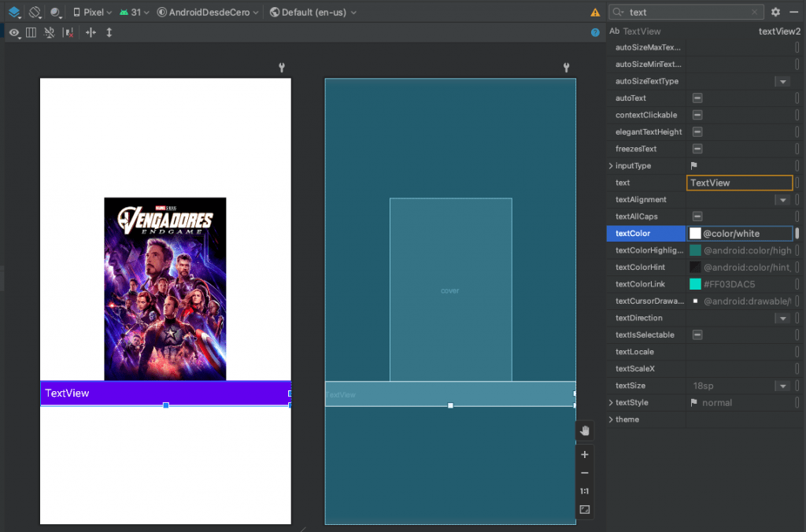Toggle orientation for preview icon

[35, 12]
